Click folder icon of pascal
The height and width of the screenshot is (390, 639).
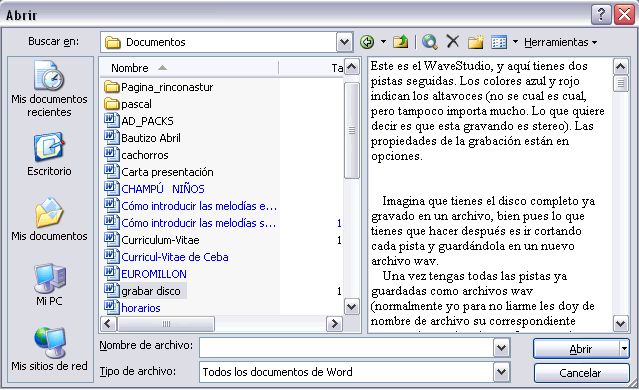click(x=111, y=104)
